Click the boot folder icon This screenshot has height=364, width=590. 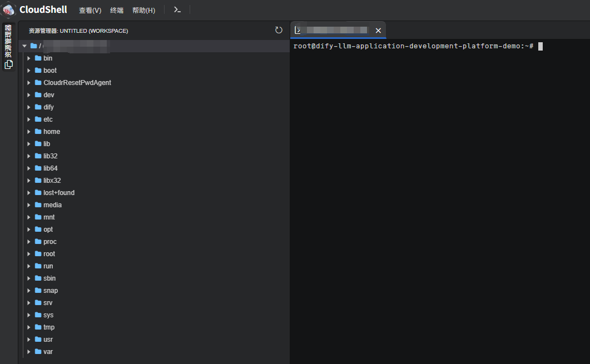[x=38, y=71]
